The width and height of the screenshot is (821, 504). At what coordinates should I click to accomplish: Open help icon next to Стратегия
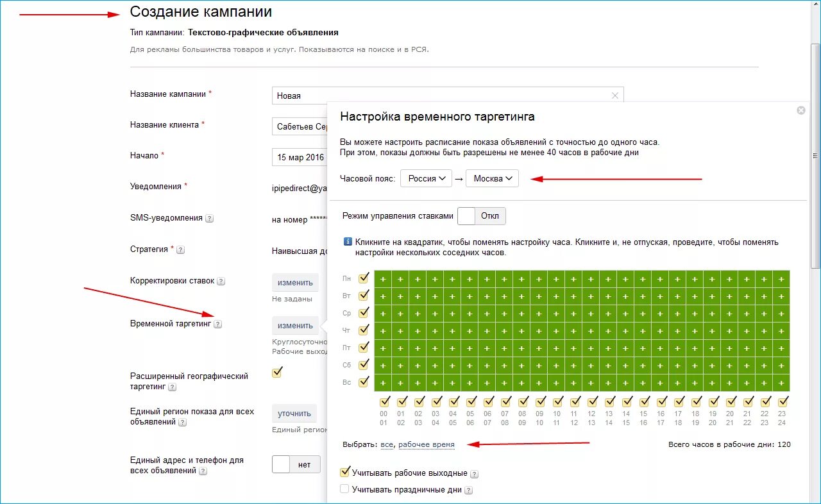(180, 250)
